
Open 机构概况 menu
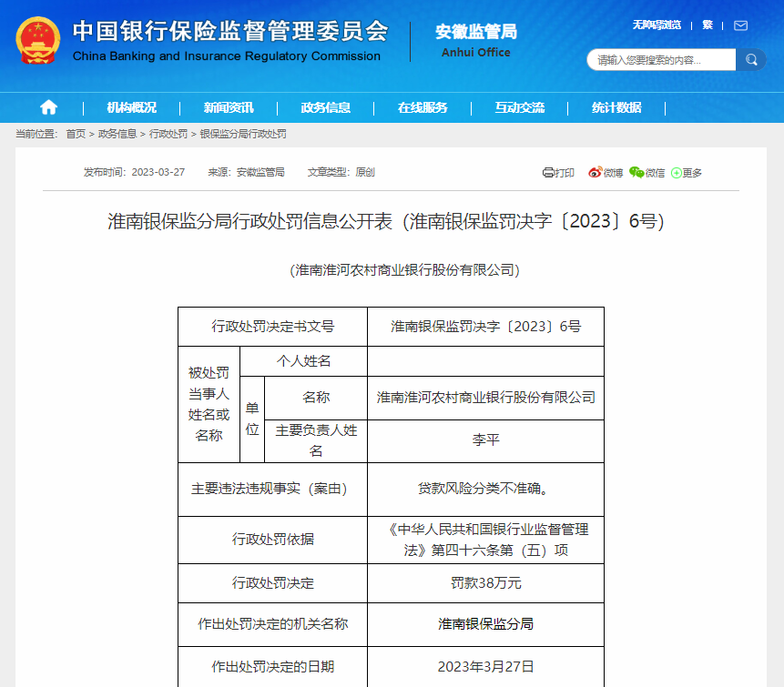(131, 107)
